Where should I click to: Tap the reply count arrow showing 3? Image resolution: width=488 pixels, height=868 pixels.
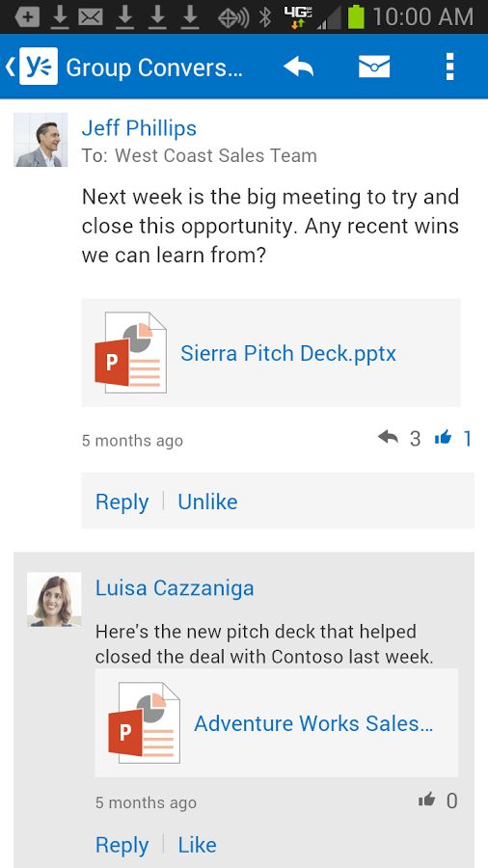pyautogui.click(x=389, y=438)
